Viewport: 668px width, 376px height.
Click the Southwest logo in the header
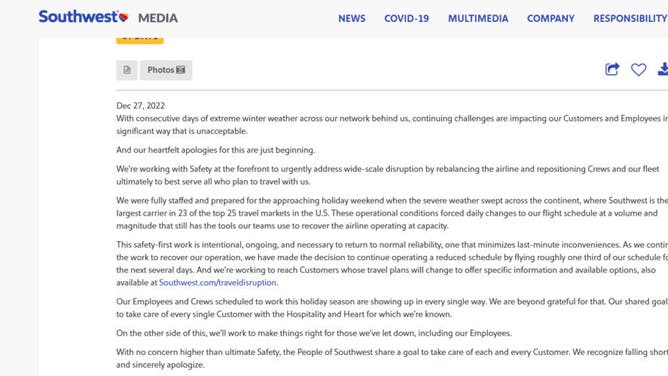[84, 17]
